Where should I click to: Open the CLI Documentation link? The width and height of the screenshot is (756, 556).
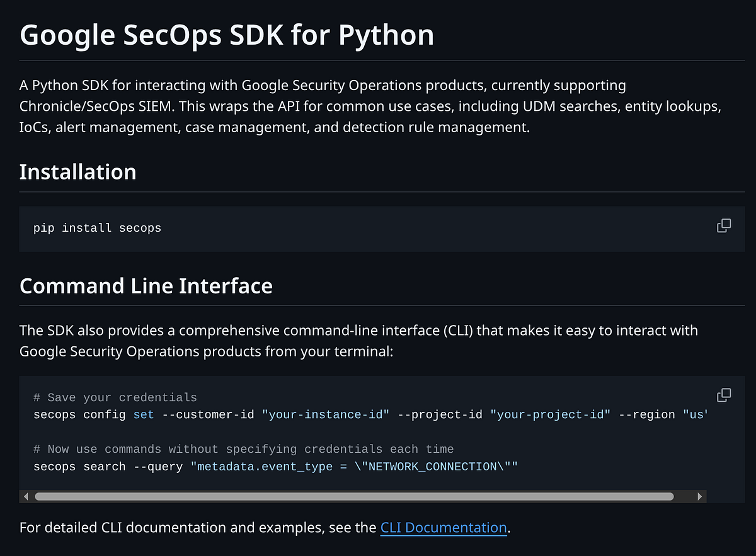[444, 528]
